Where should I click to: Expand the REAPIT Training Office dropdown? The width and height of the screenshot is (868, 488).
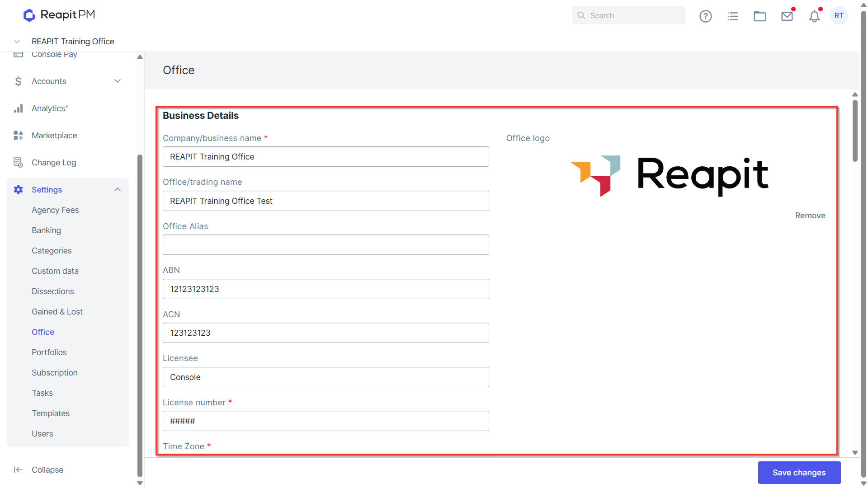pyautogui.click(x=17, y=42)
